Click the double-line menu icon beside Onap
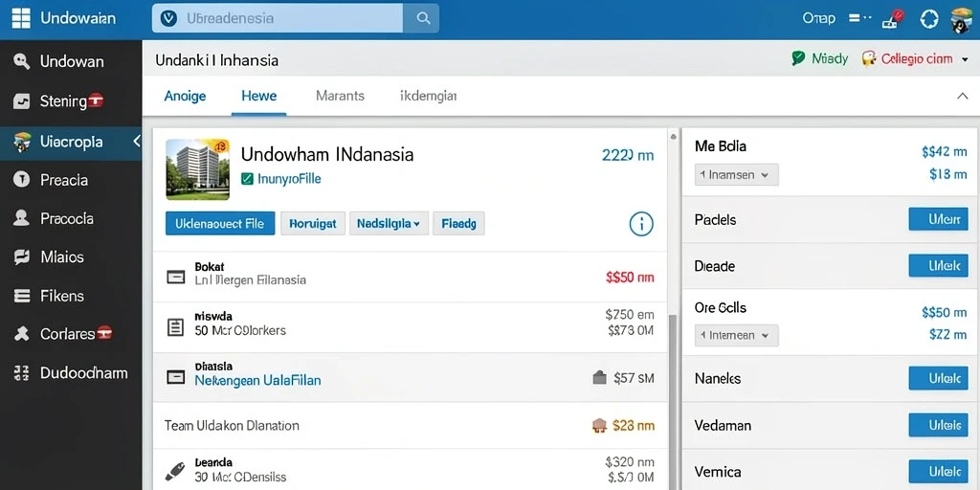This screenshot has width=980, height=490. coord(859,18)
